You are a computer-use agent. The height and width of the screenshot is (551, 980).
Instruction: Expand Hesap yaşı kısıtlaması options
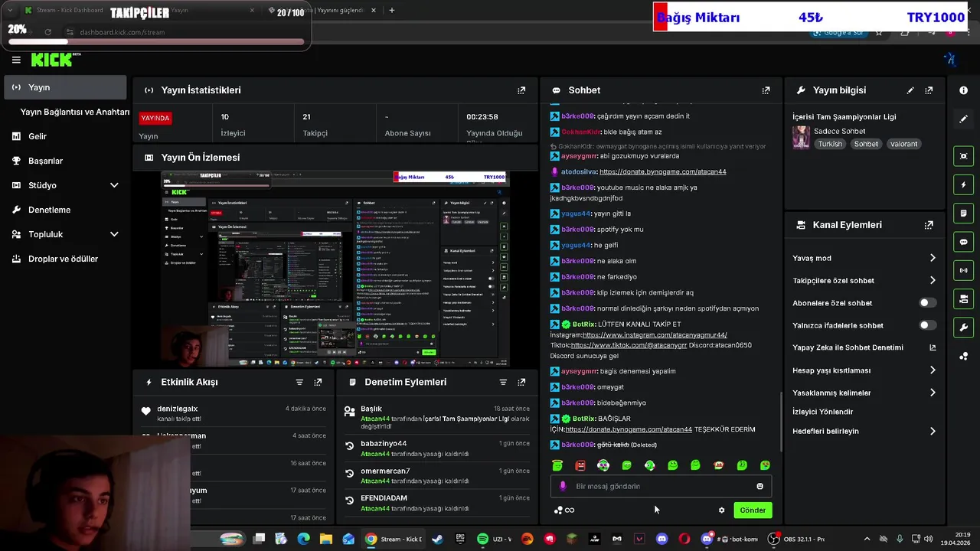point(933,370)
